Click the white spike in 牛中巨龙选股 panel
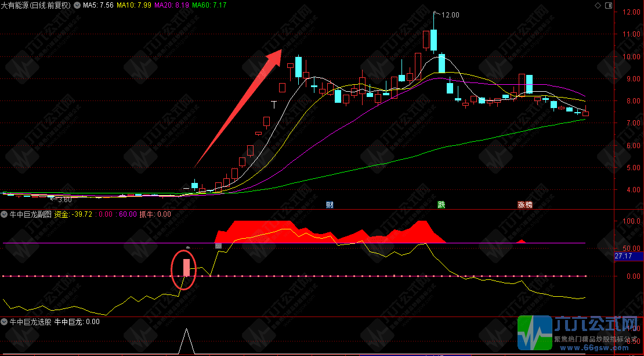The image size is (644, 356). [x=186, y=341]
